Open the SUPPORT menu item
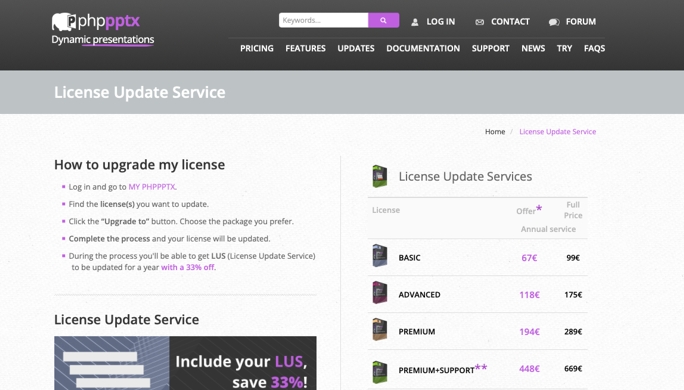This screenshot has height=390, width=684. click(490, 48)
